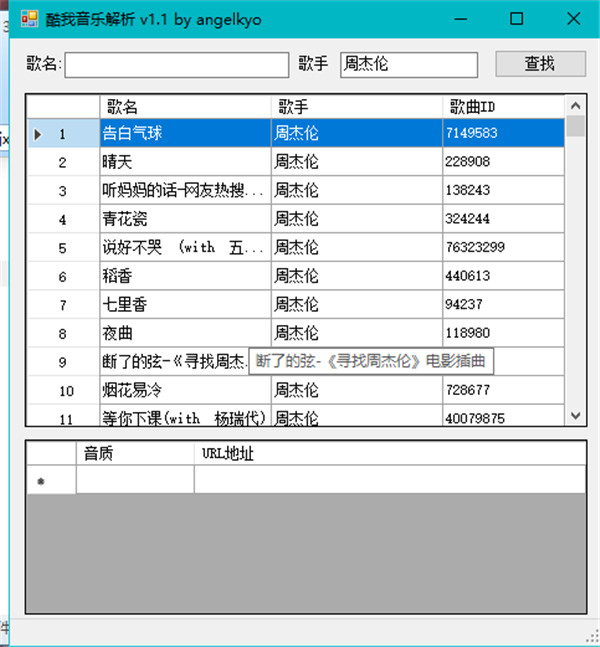Viewport: 600px width, 647px height.
Task: Select song cell 青花瓷
Action: tap(185, 219)
